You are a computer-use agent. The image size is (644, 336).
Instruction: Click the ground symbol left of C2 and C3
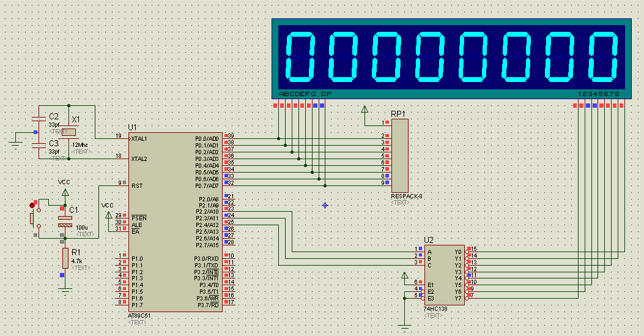coord(16,145)
